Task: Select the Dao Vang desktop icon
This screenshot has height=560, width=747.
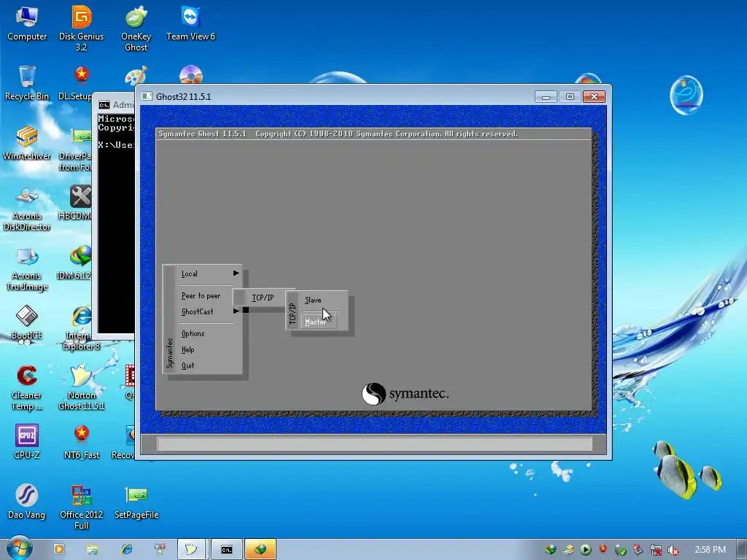Action: point(27,502)
